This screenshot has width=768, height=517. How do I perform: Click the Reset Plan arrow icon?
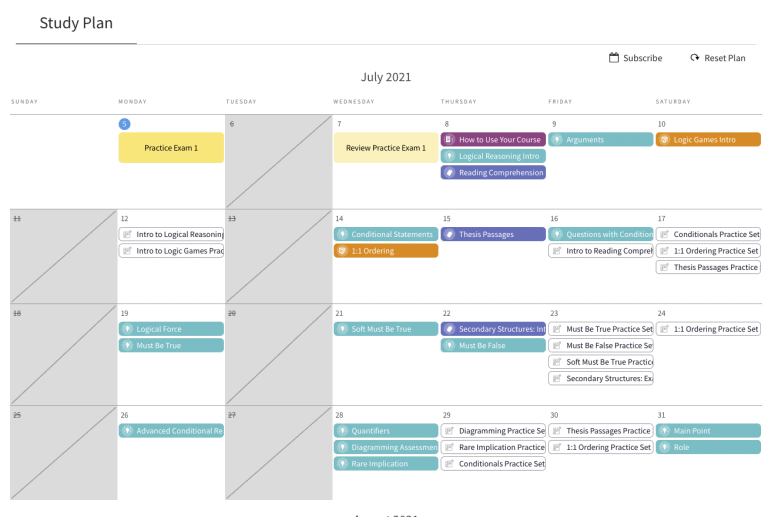[x=695, y=58]
